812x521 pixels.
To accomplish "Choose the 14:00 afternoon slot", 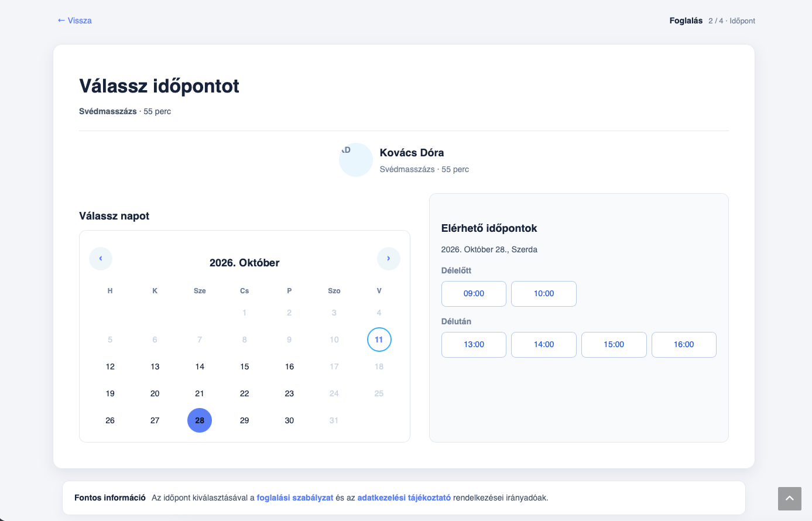I will [x=544, y=345].
